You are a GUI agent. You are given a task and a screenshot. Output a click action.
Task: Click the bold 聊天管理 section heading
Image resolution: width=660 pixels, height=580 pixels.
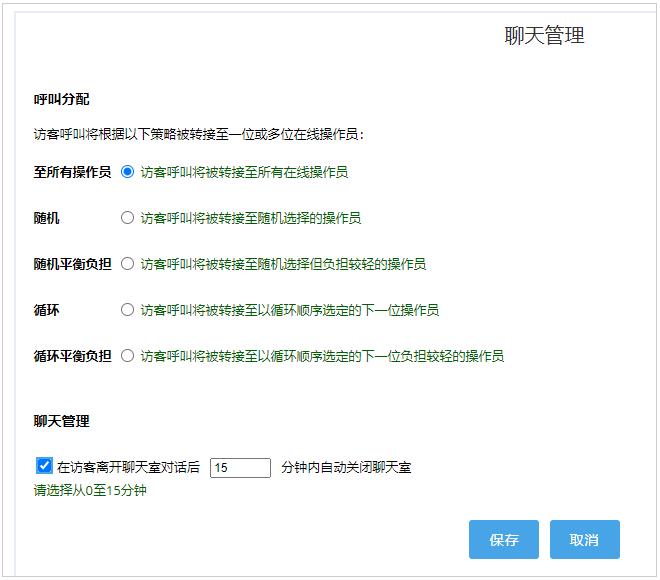tap(61, 422)
